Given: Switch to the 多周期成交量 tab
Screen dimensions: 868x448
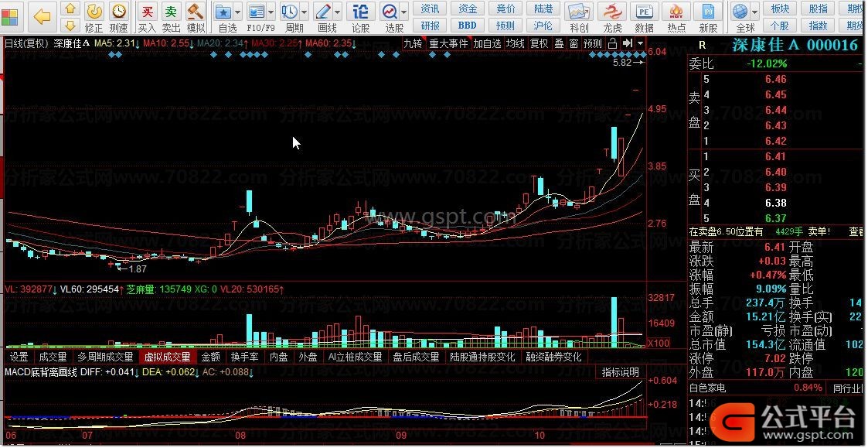Looking at the screenshot, I should 105,357.
